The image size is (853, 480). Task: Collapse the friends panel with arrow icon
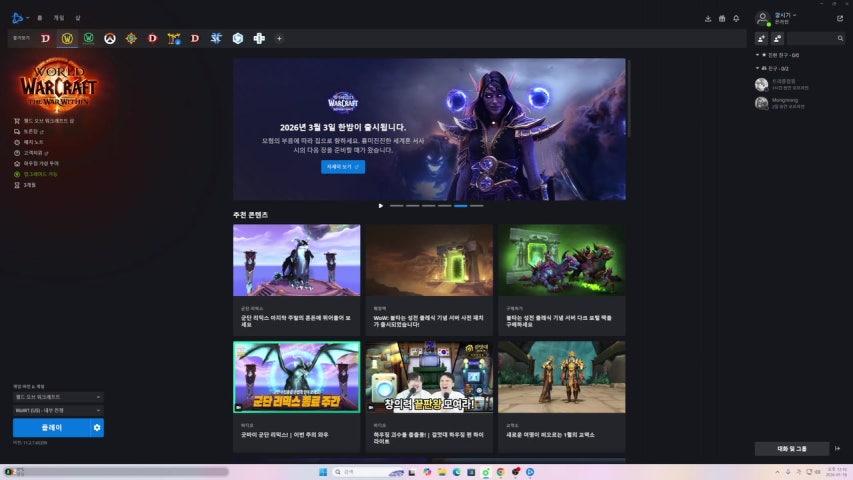coord(838,449)
